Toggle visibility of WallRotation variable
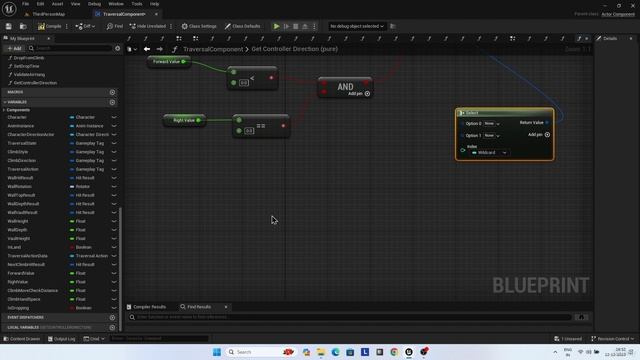The image size is (640, 360). (x=114, y=187)
